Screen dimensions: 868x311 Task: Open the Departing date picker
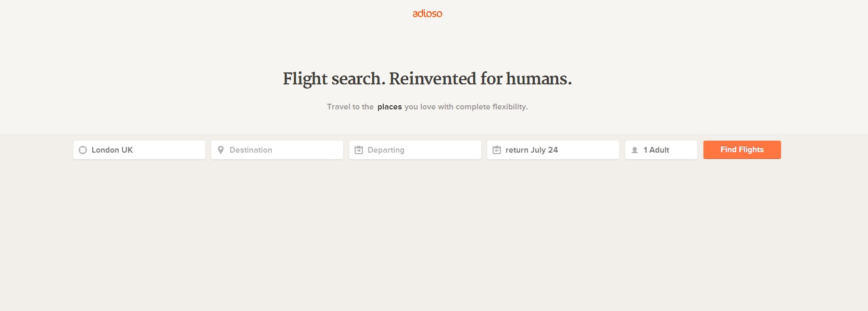pos(422,150)
